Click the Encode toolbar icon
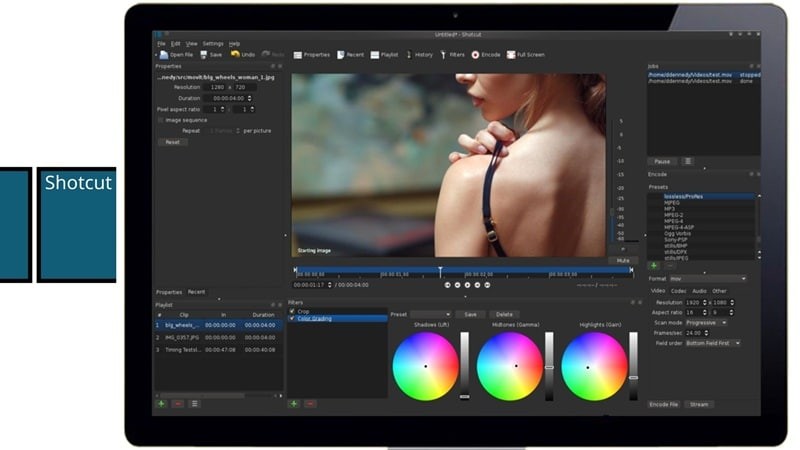The height and width of the screenshot is (450, 800). click(486, 55)
